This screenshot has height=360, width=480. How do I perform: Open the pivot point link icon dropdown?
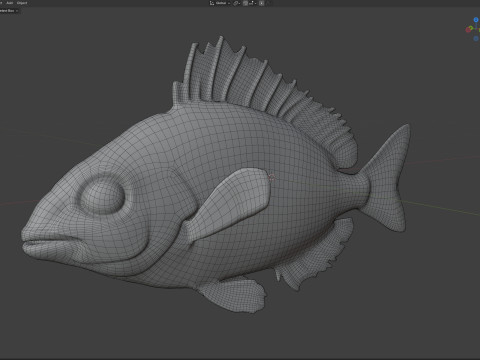pyautogui.click(x=237, y=3)
